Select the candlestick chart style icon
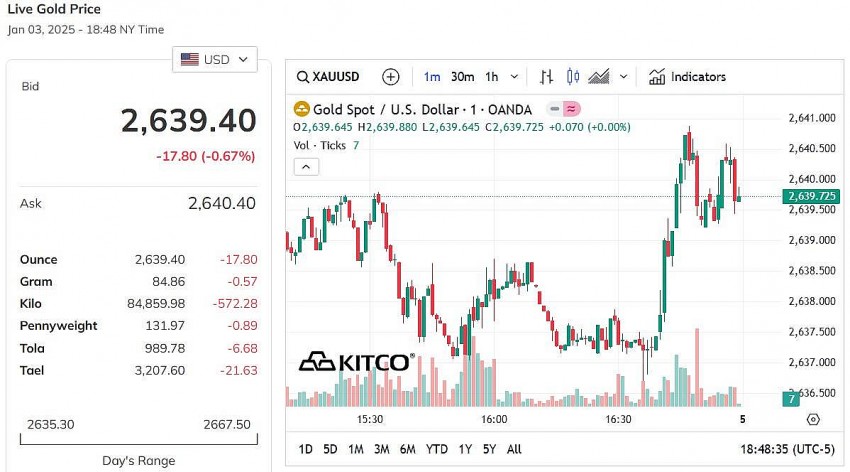Screen dimensions: 850x472 (573, 77)
